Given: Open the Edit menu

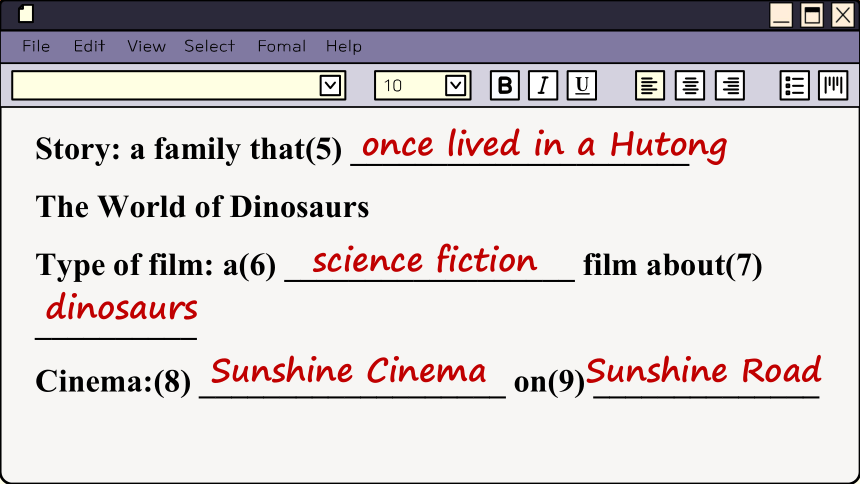Looking at the screenshot, I should [x=89, y=46].
